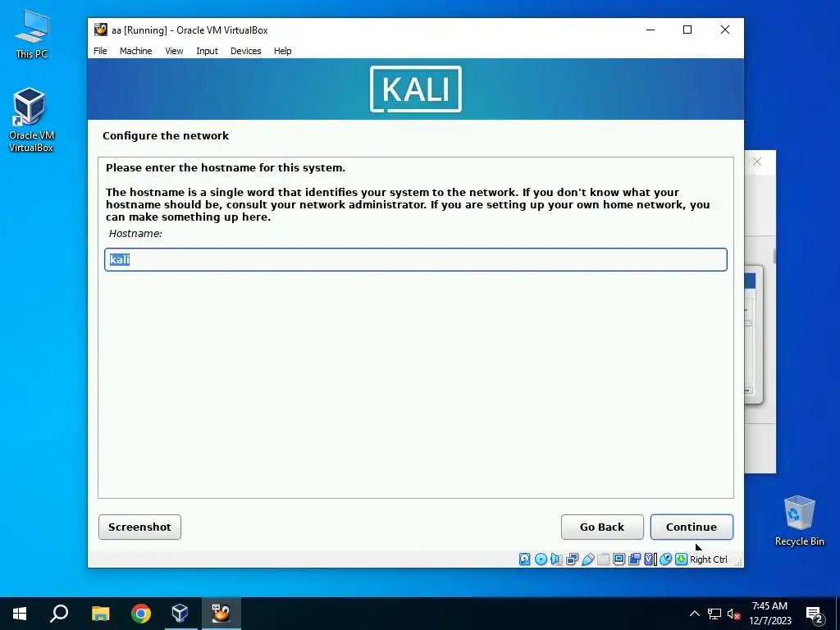Open the Windows Start menu

[20, 614]
